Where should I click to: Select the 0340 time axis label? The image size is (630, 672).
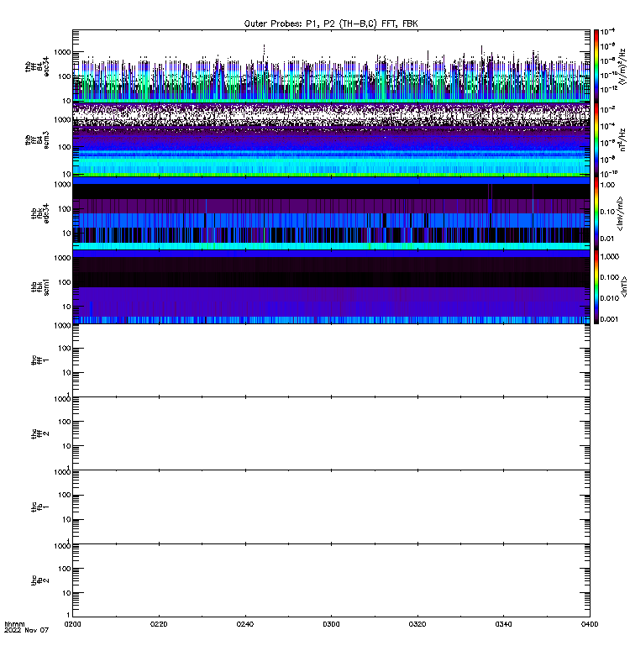tap(503, 624)
